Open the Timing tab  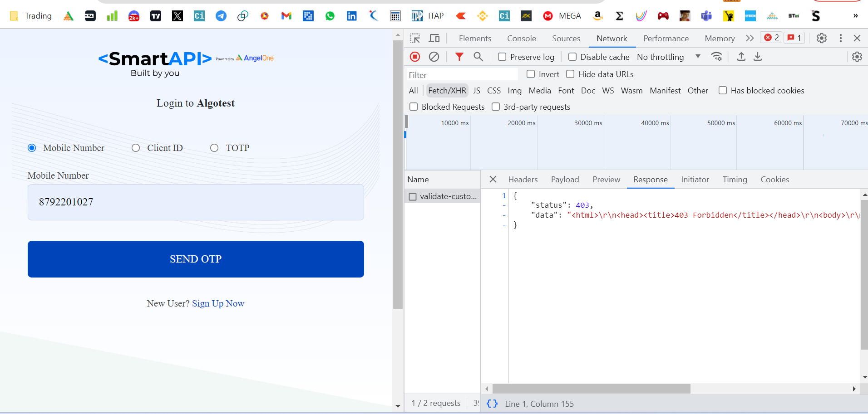pyautogui.click(x=735, y=180)
